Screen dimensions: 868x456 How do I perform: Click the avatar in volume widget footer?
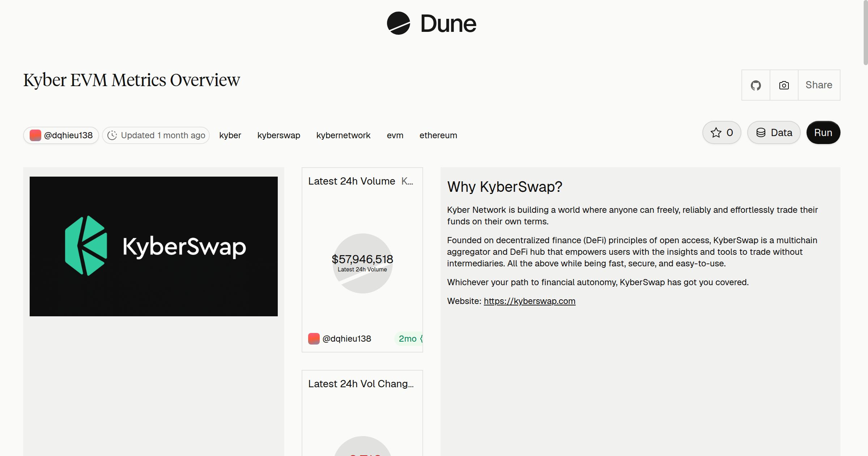(314, 339)
